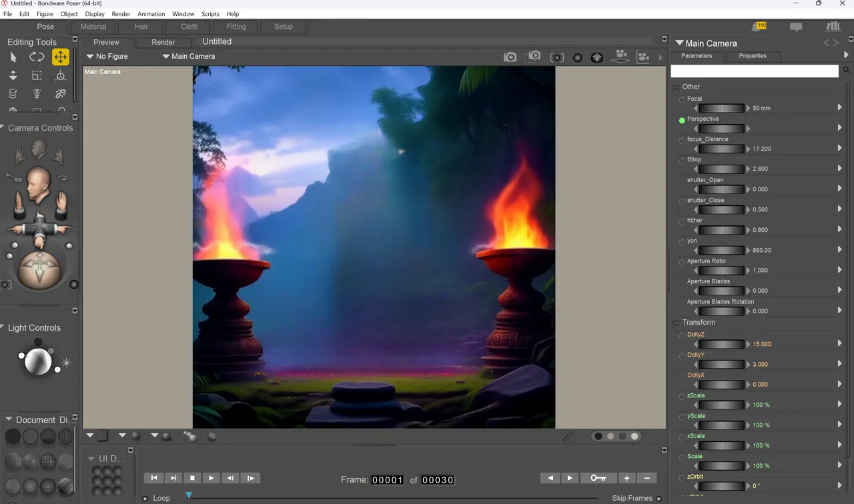Toggle the Perspective green animation dot
This screenshot has height=504, width=854.
tap(682, 121)
